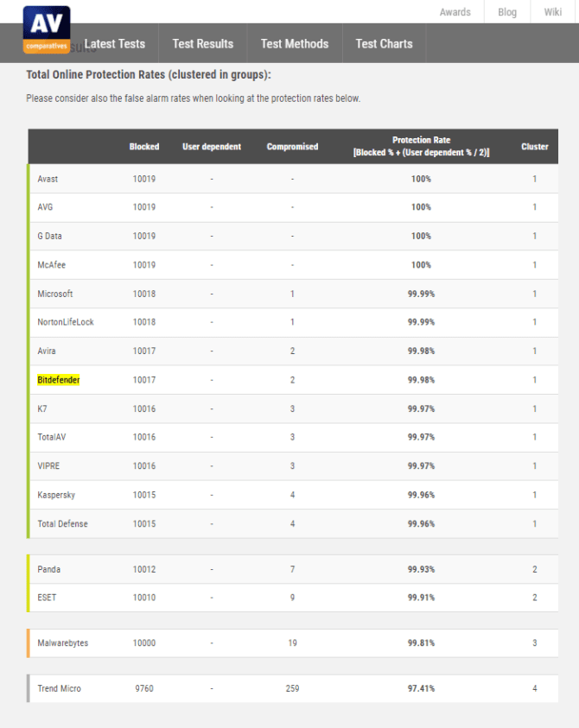Click the highlighted Bitdefender name

pyautogui.click(x=59, y=380)
